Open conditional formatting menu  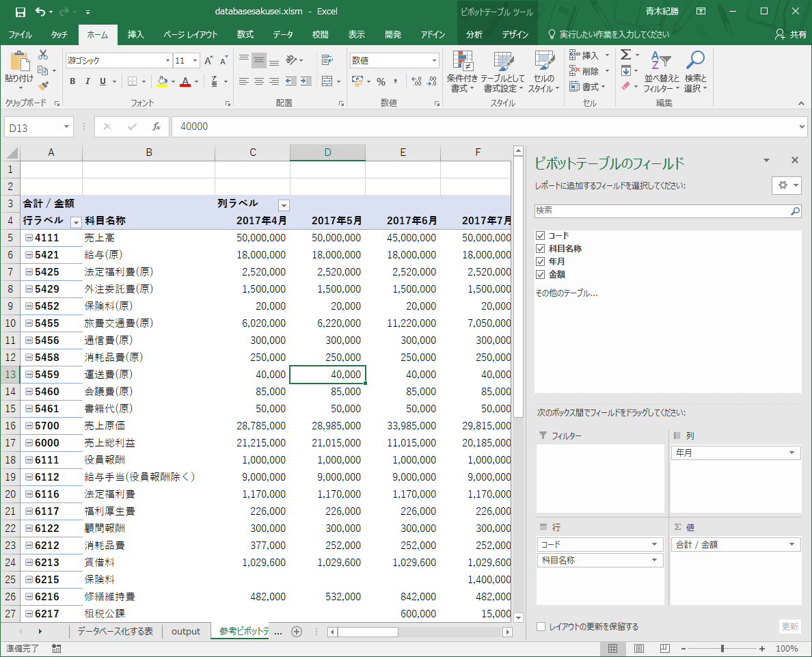pos(462,72)
